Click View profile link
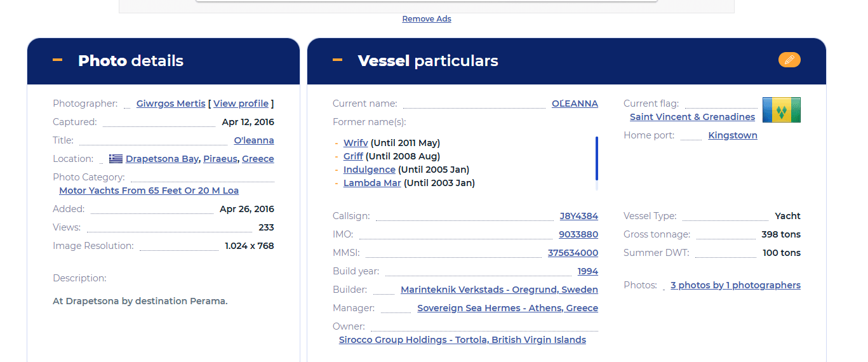Screen dimensions: 868x362 pos(241,104)
